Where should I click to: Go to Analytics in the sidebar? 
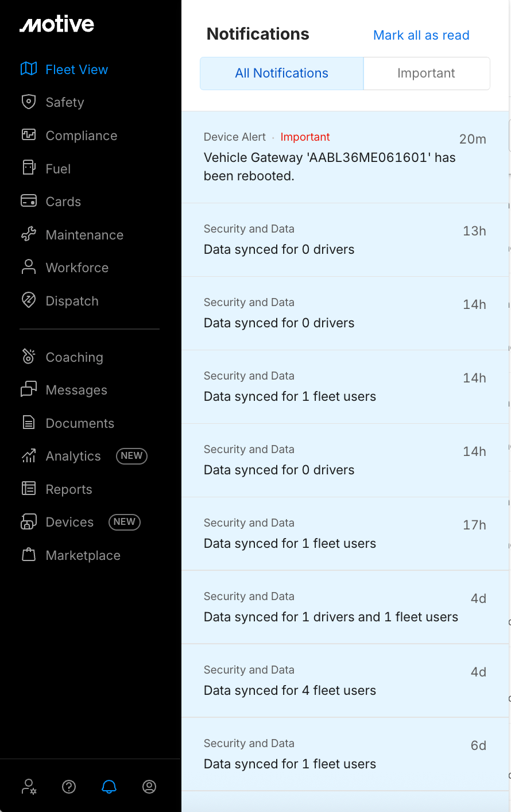coord(73,456)
